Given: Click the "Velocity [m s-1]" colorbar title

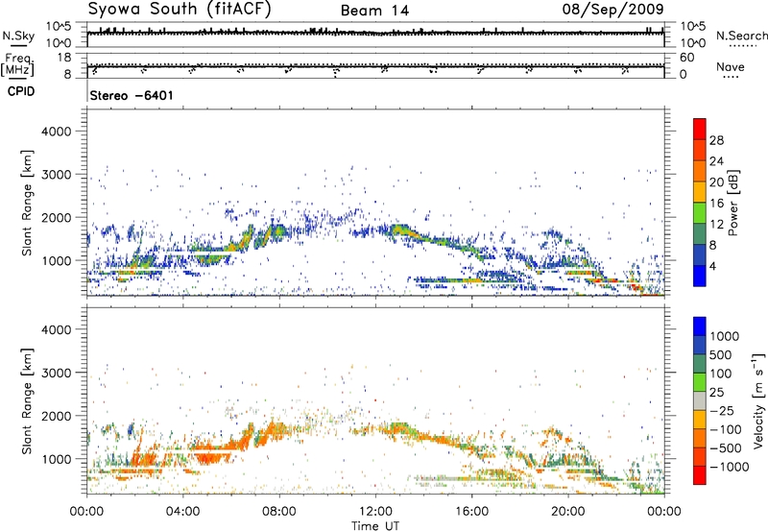Looking at the screenshot, I should (x=759, y=401).
